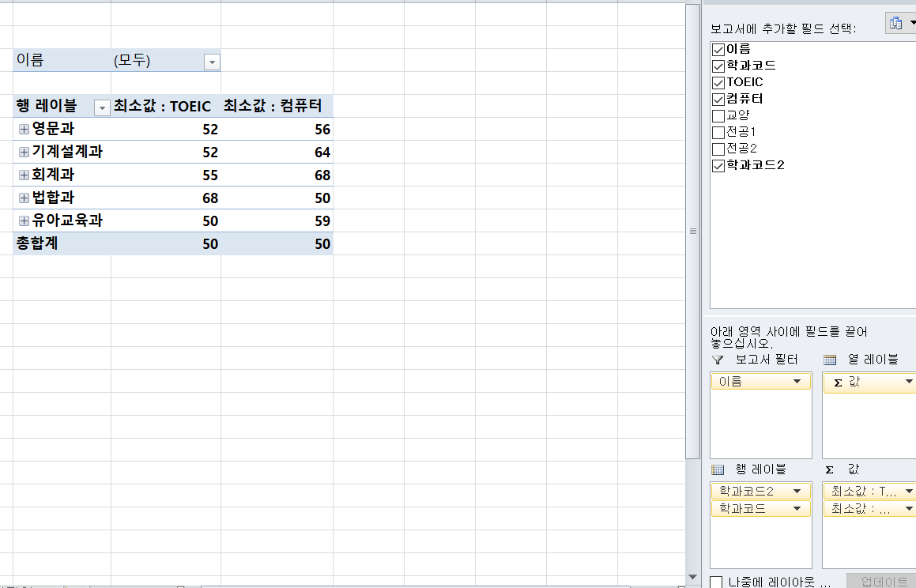916x588 pixels.
Task: Toggle the 나중에 레이아웃 업데이트 checkbox
Action: 716,582
